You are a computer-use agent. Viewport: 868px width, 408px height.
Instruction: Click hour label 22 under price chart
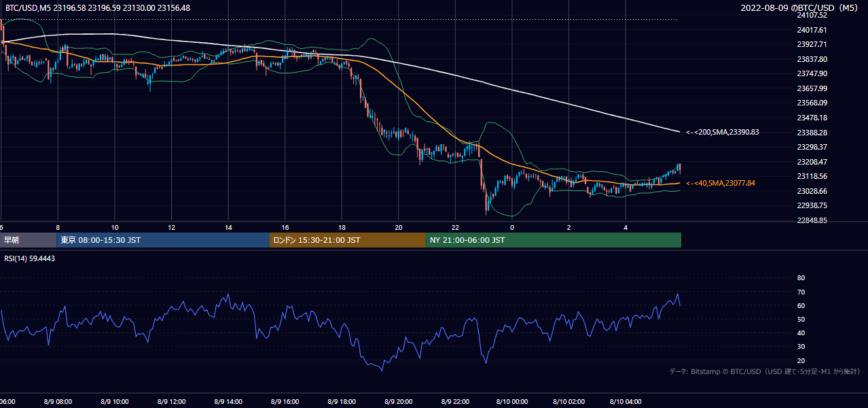click(456, 227)
